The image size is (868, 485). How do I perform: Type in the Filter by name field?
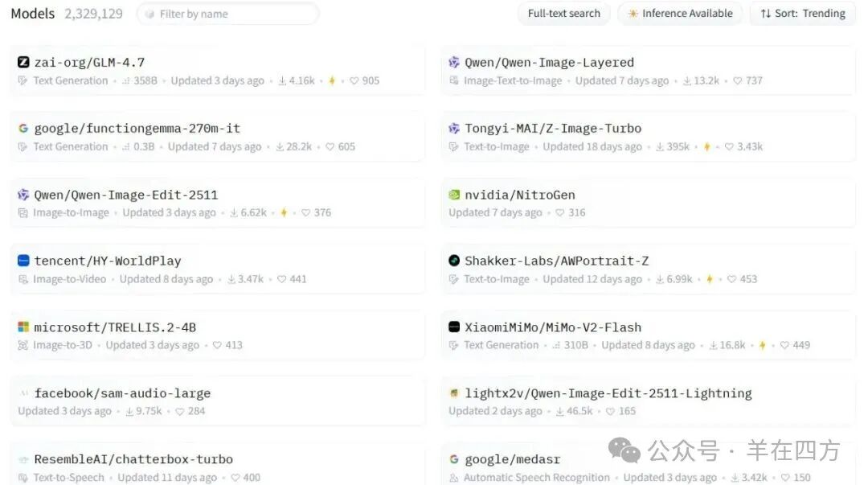pyautogui.click(x=233, y=14)
